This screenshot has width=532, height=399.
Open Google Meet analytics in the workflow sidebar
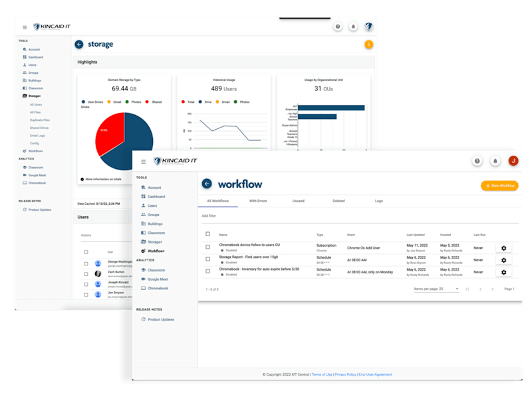(155, 279)
